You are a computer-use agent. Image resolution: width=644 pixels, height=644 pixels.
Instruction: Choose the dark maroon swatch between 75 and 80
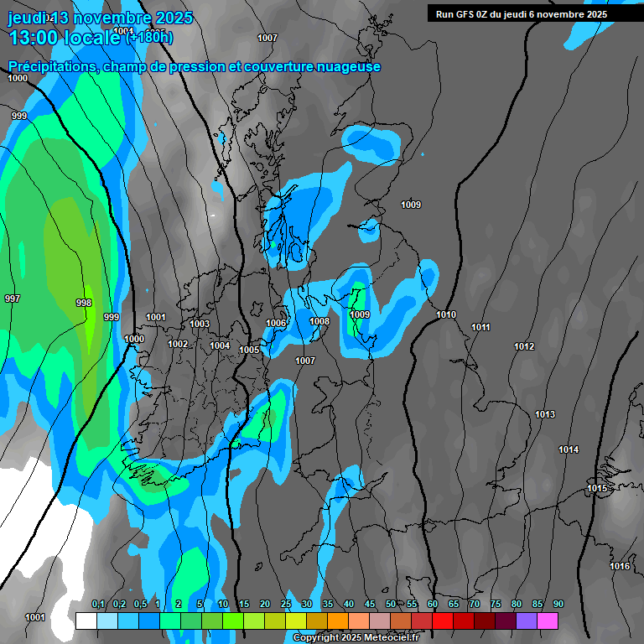click(x=506, y=621)
